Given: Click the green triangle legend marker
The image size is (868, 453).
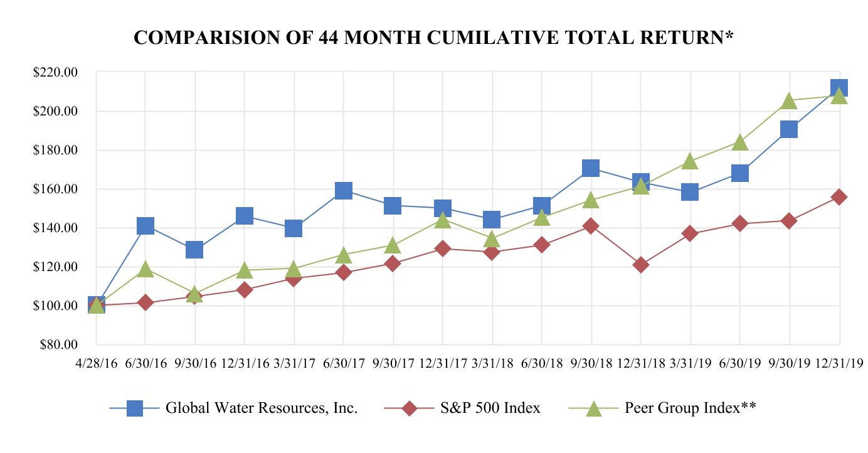Looking at the screenshot, I should pyautogui.click(x=594, y=408).
